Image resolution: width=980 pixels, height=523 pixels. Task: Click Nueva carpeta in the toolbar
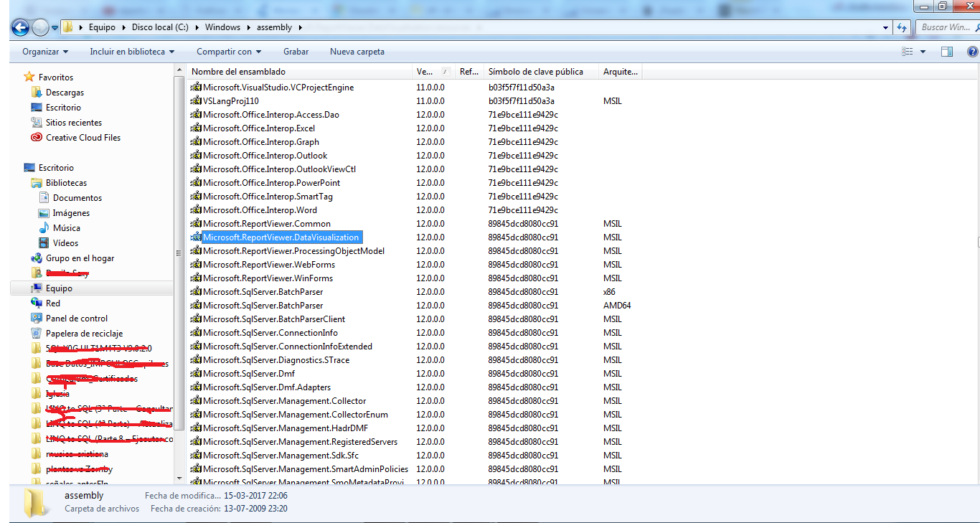(x=357, y=52)
